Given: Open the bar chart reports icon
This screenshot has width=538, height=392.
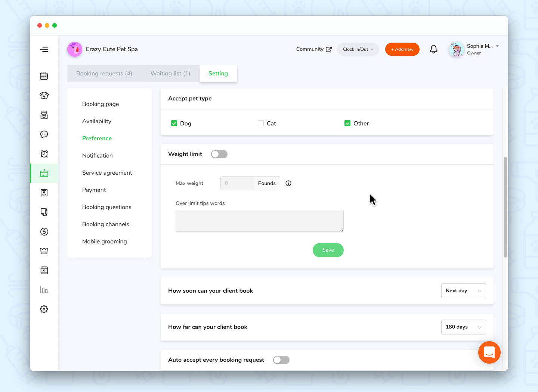Looking at the screenshot, I should [x=44, y=290].
